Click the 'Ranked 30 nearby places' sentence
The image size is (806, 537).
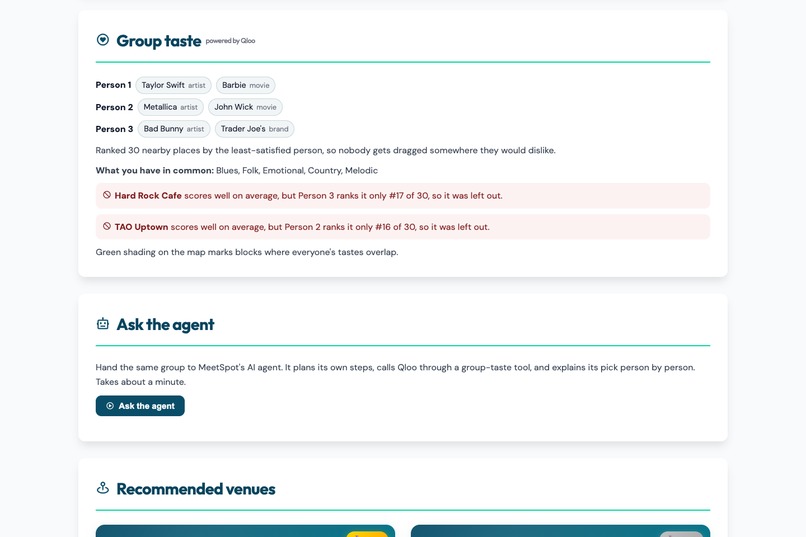tap(325, 150)
